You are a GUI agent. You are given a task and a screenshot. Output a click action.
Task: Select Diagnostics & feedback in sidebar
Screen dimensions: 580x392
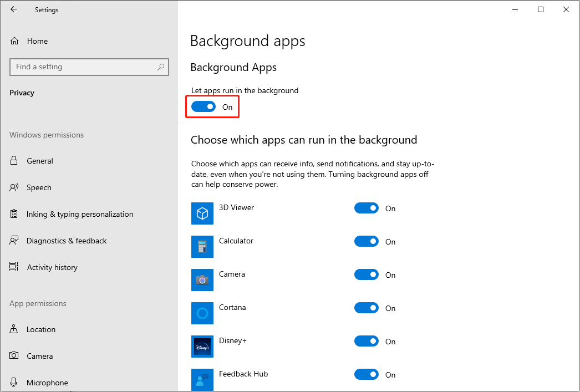coord(67,241)
